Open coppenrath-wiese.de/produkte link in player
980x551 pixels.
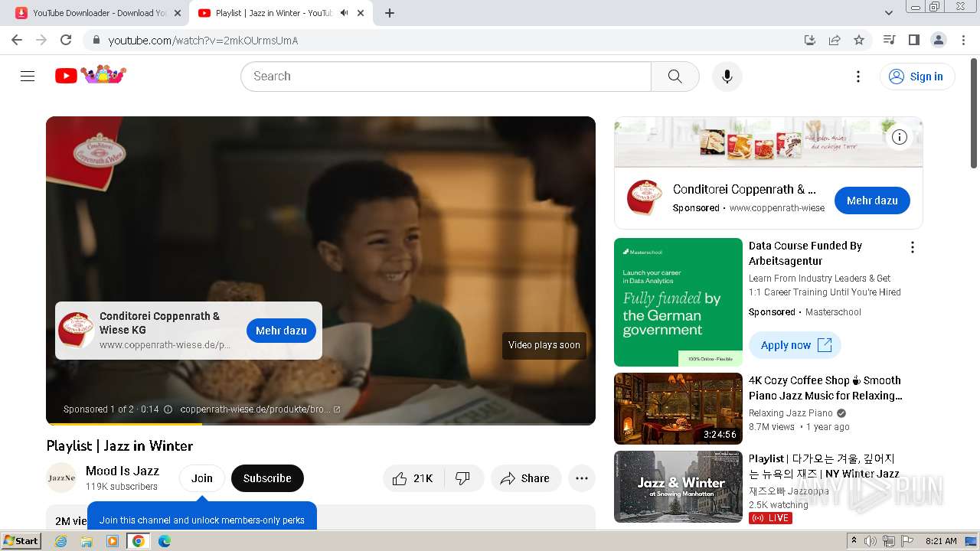click(x=260, y=409)
